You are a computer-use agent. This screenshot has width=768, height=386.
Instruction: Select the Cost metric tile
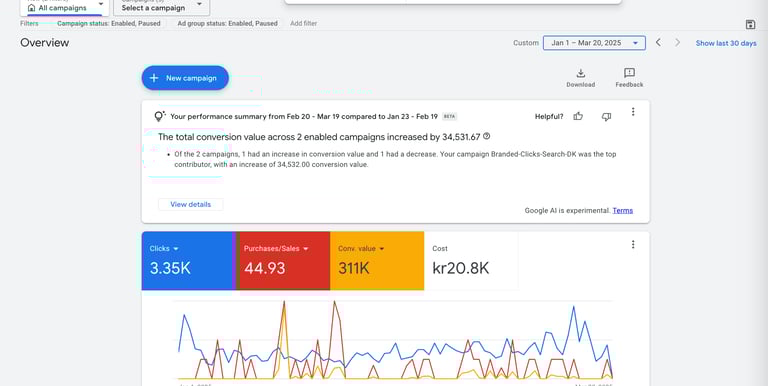tap(471, 261)
